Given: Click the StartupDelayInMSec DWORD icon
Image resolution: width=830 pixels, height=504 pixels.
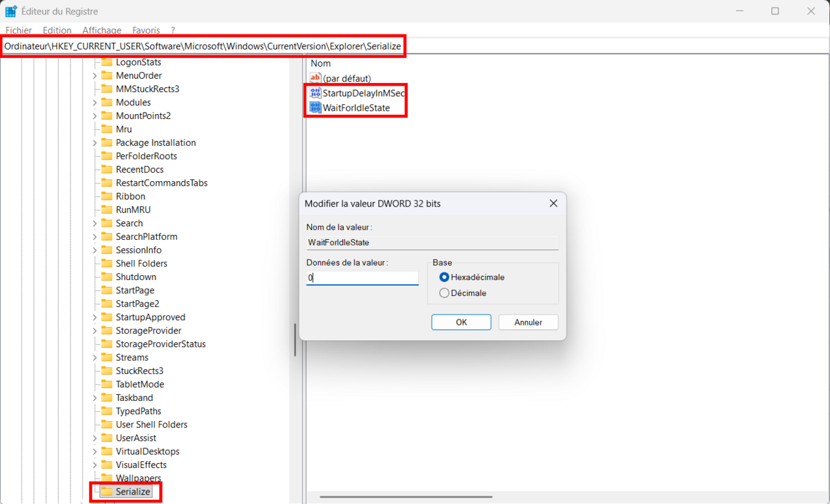Looking at the screenshot, I should (x=315, y=93).
